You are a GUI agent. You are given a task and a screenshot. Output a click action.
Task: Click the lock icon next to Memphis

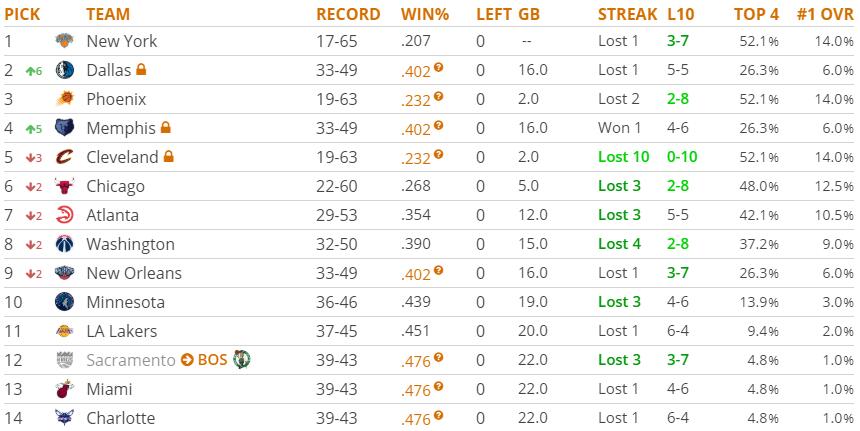166,127
